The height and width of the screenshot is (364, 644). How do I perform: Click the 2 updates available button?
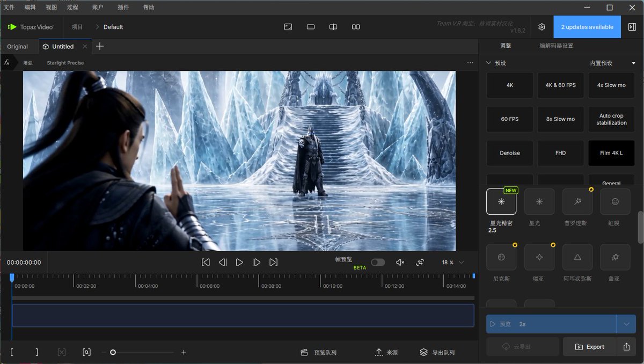tap(587, 27)
